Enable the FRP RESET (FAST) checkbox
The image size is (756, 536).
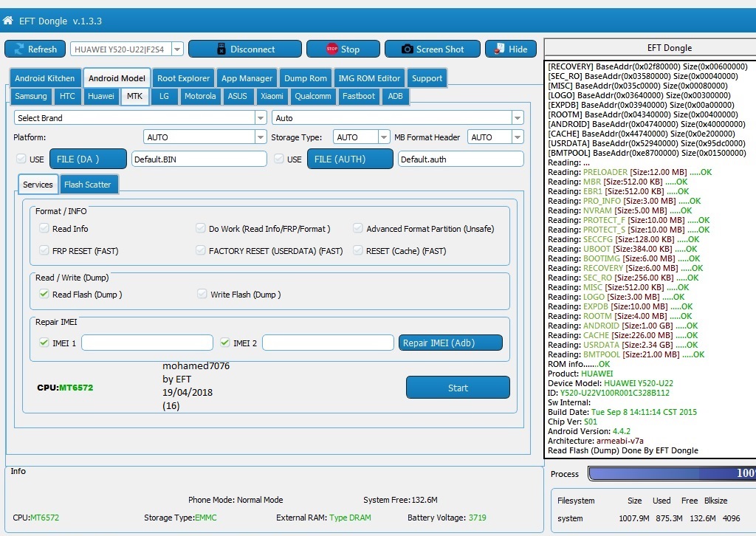pos(44,250)
